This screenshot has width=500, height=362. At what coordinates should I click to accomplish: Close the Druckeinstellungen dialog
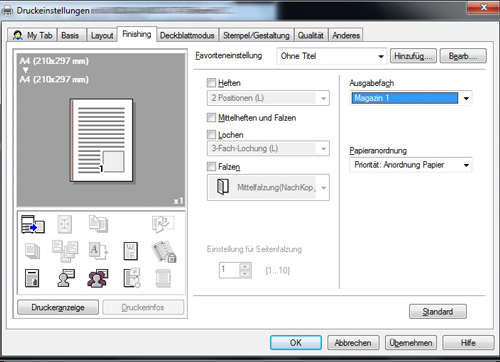484,7
